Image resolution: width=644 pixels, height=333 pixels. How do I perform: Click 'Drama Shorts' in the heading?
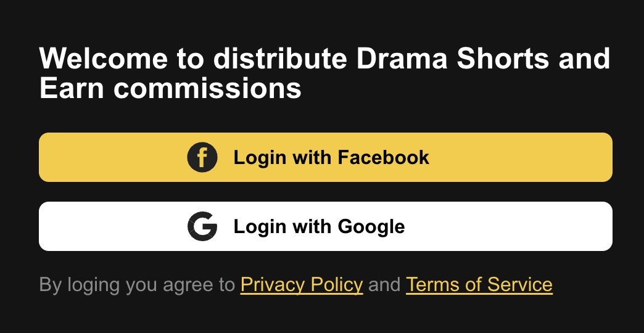(x=452, y=59)
